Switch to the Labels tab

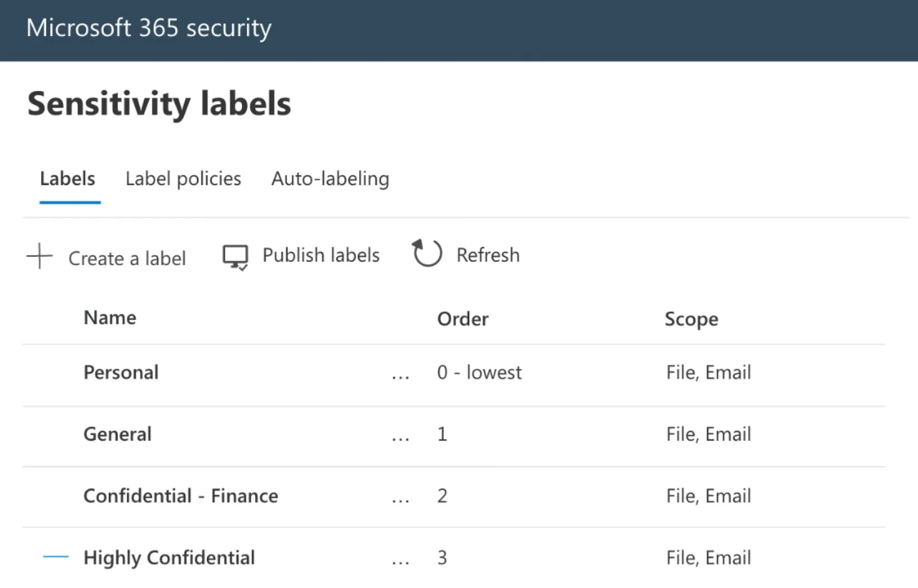click(68, 179)
